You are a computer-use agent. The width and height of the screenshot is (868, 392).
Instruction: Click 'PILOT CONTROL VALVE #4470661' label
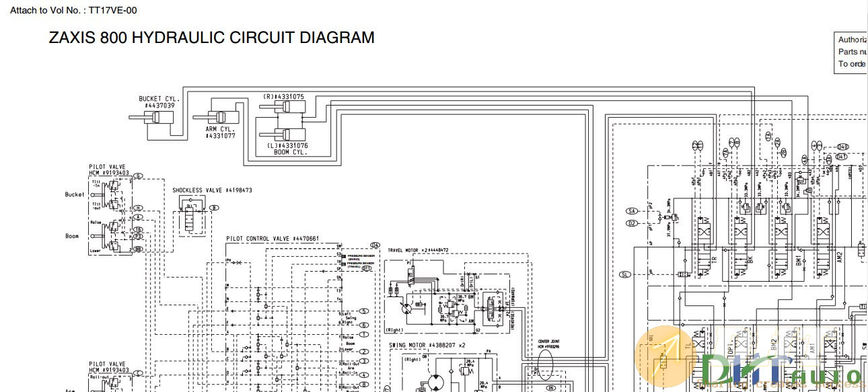pos(272,239)
